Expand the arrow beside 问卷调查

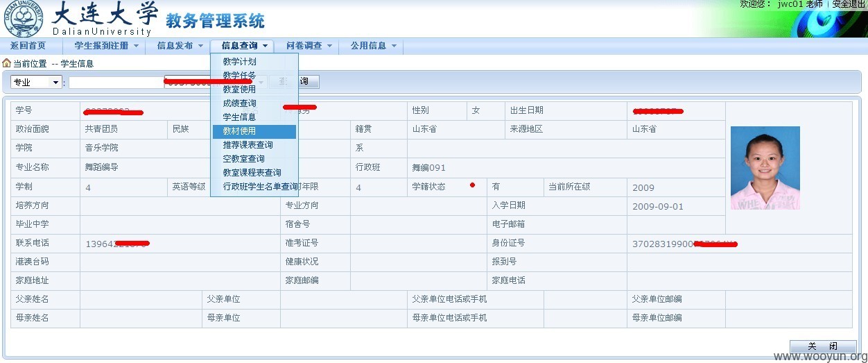pos(329,47)
